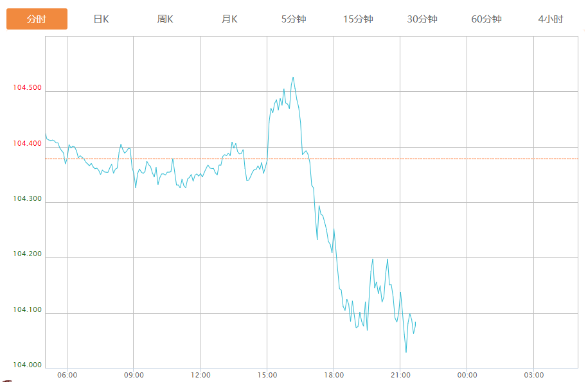
Task: Open the 周K weekly chart tab
Action: [x=165, y=19]
